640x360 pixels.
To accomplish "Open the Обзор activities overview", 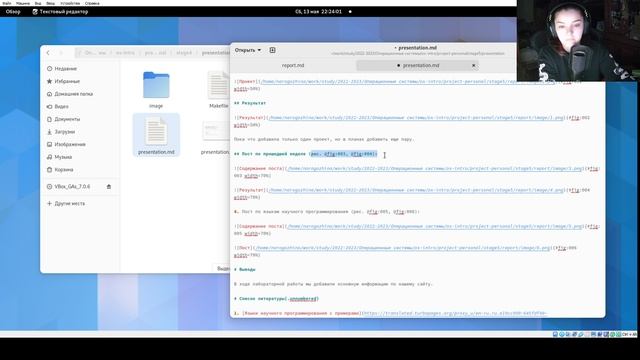I will click(x=13, y=12).
